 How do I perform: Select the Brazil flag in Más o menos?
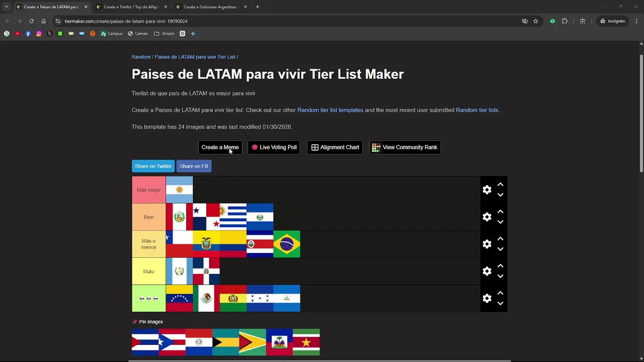[x=287, y=244]
